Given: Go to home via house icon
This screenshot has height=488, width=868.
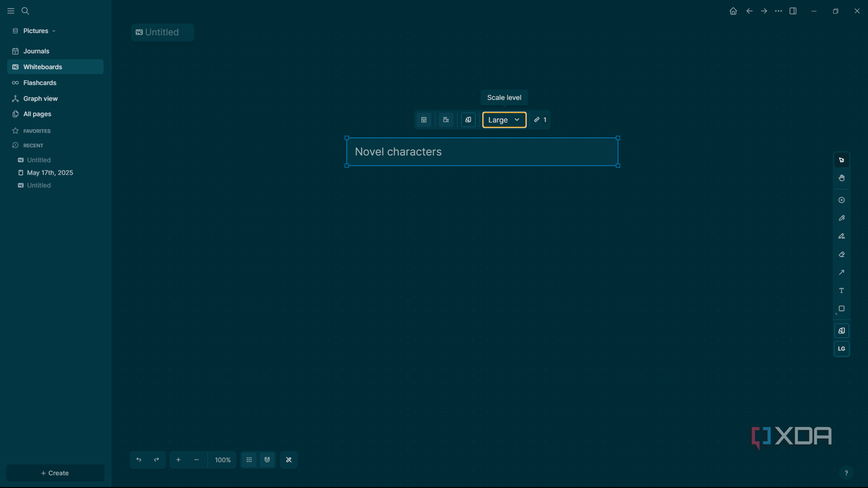Looking at the screenshot, I should click(733, 11).
